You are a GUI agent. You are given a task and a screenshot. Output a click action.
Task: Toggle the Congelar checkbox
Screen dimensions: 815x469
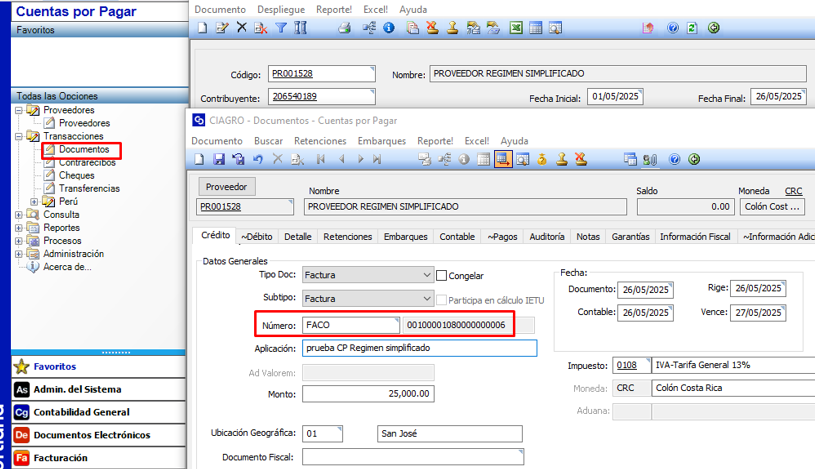click(442, 275)
